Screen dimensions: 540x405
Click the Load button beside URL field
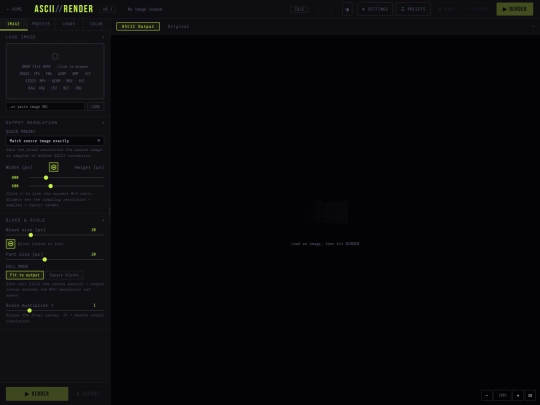95,106
